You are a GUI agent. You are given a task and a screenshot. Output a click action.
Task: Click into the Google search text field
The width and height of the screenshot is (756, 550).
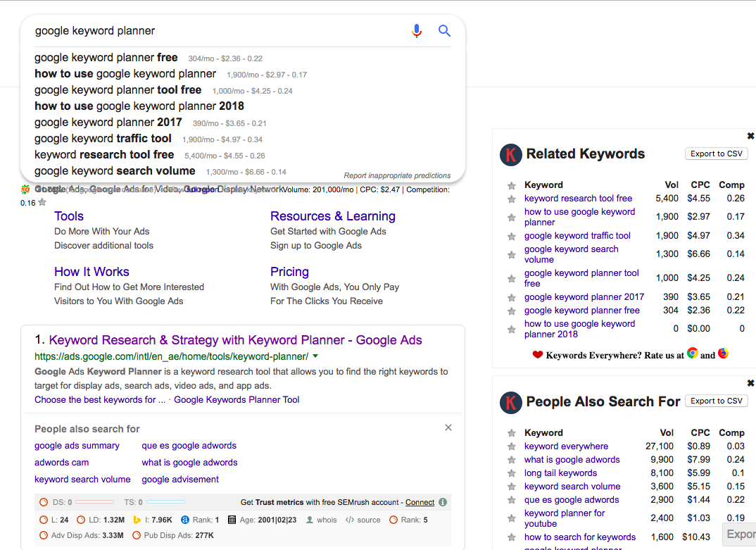pos(217,31)
